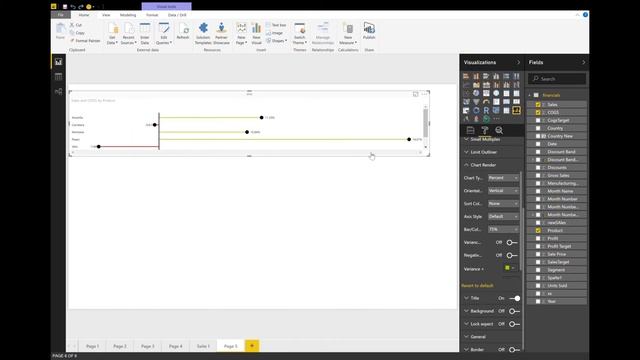640x360 pixels.
Task: Go to the Page 4 report tab
Action: pyautogui.click(x=176, y=346)
